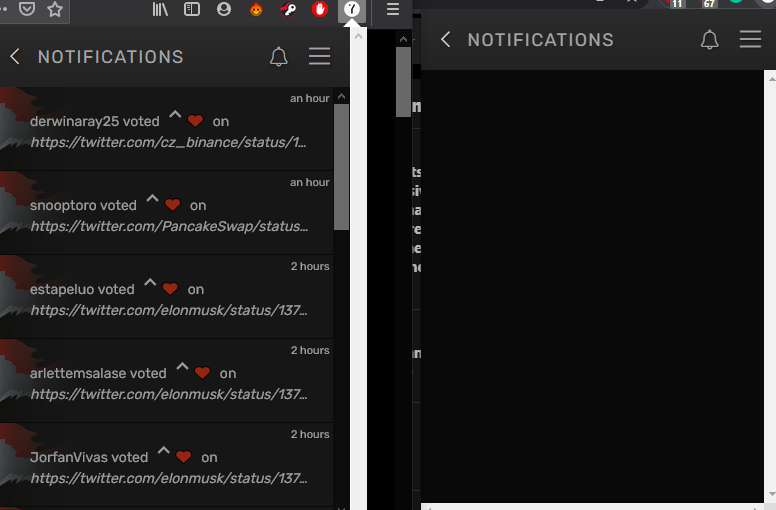Click the red hand blocker extension icon
Viewport: 776px width, 510px height.
tap(320, 9)
